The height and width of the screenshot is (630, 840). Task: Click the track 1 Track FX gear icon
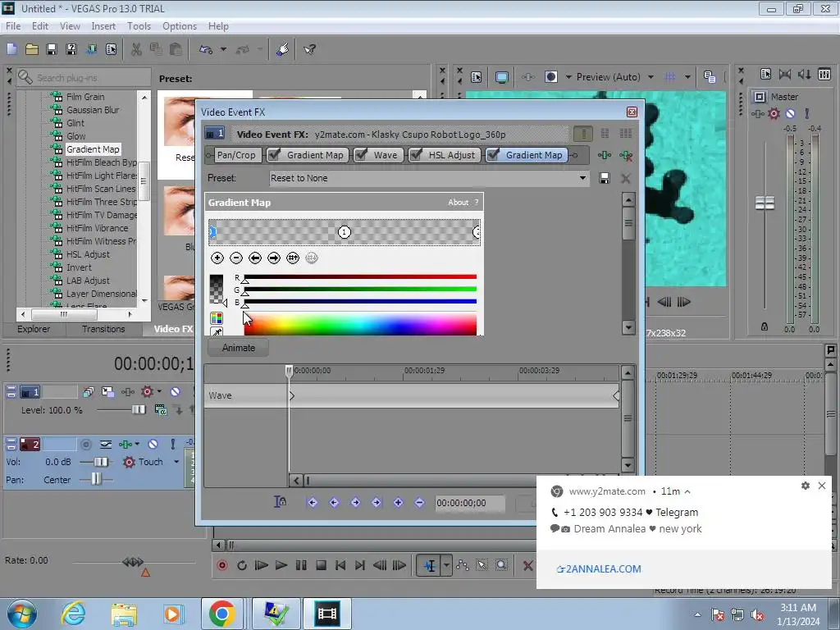point(148,391)
